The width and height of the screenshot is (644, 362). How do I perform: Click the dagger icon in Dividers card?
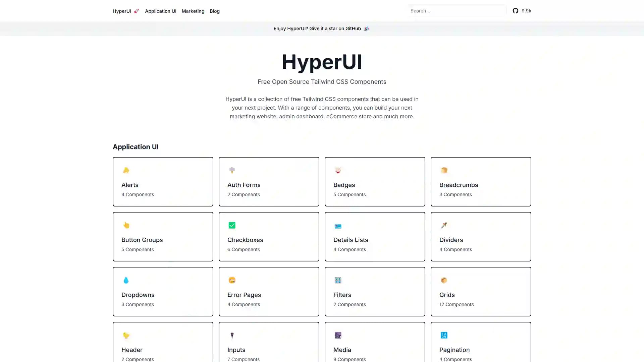[x=444, y=225]
